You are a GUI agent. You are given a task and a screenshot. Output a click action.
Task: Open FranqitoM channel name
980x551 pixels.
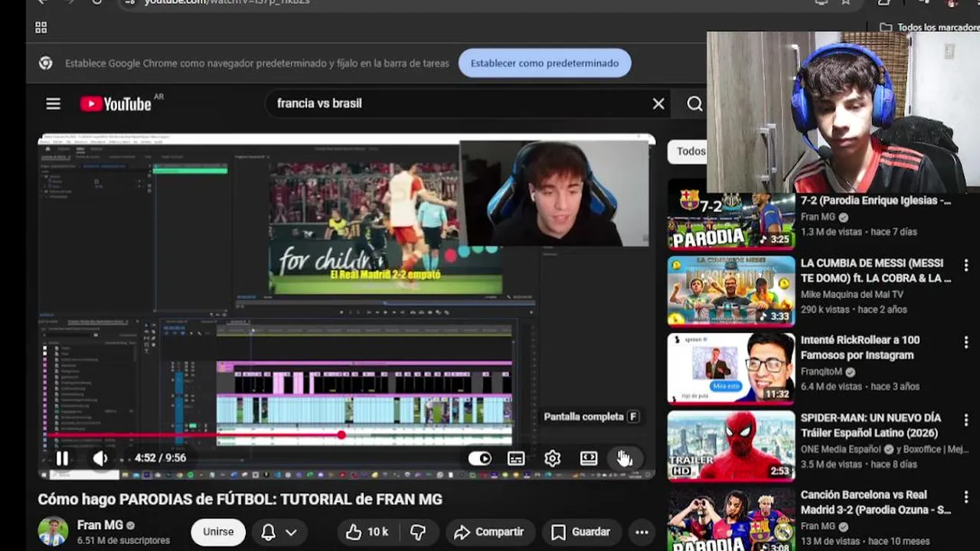[822, 372]
